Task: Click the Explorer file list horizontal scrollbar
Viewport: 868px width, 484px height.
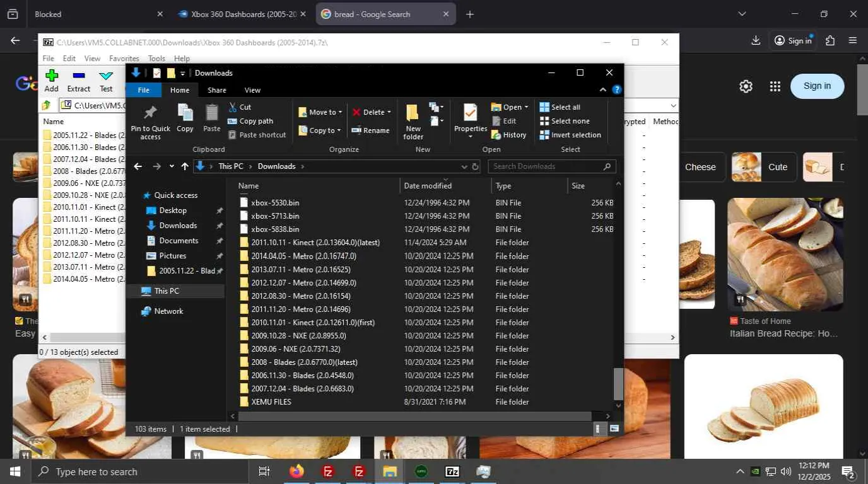Action: [x=415, y=416]
